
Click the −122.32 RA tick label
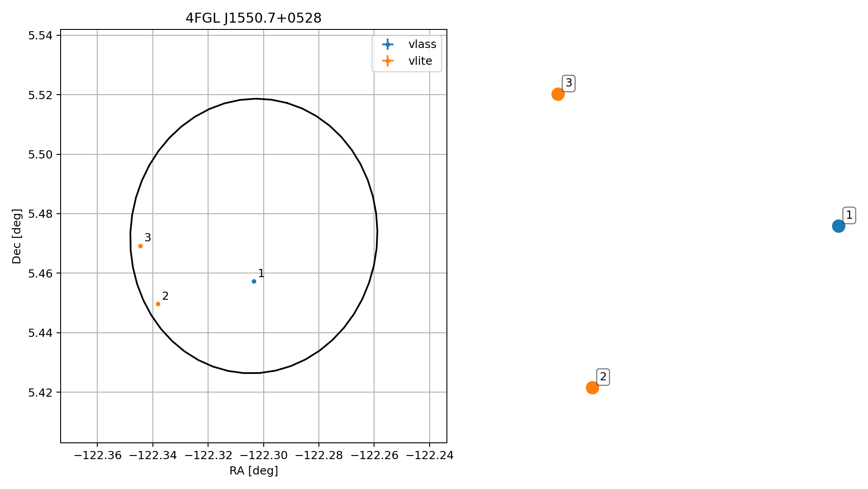tap(208, 455)
